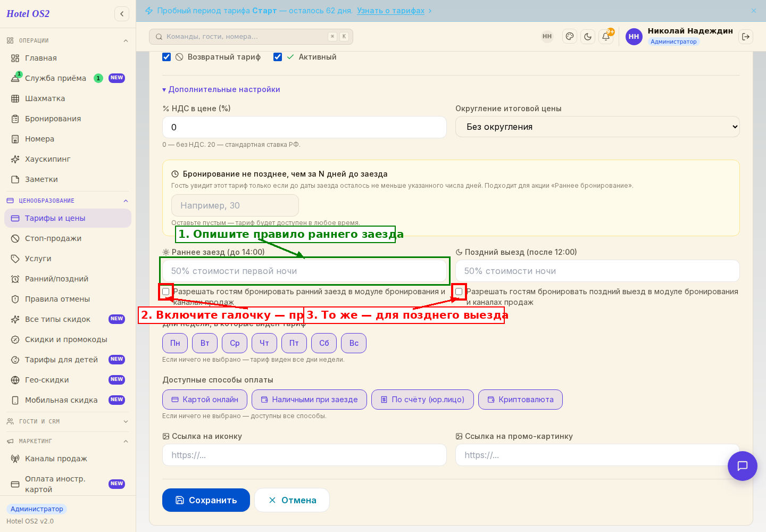Open Округление итоговой цены dropdown

tap(597, 127)
